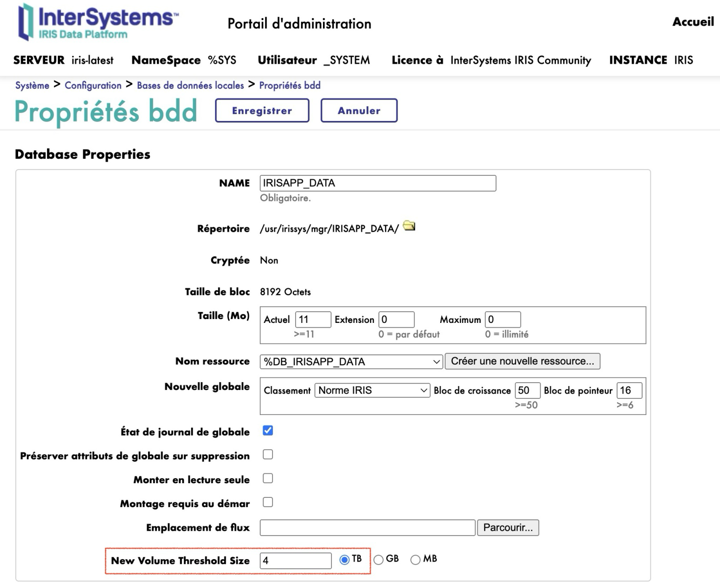Go to Accueil in the header
The height and width of the screenshot is (588, 720).
(693, 22)
